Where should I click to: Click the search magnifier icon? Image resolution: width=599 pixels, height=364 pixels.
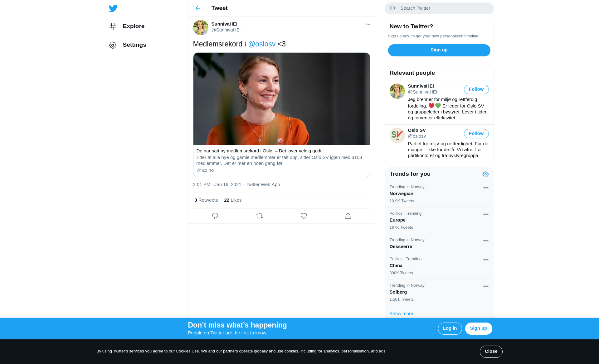(393, 8)
